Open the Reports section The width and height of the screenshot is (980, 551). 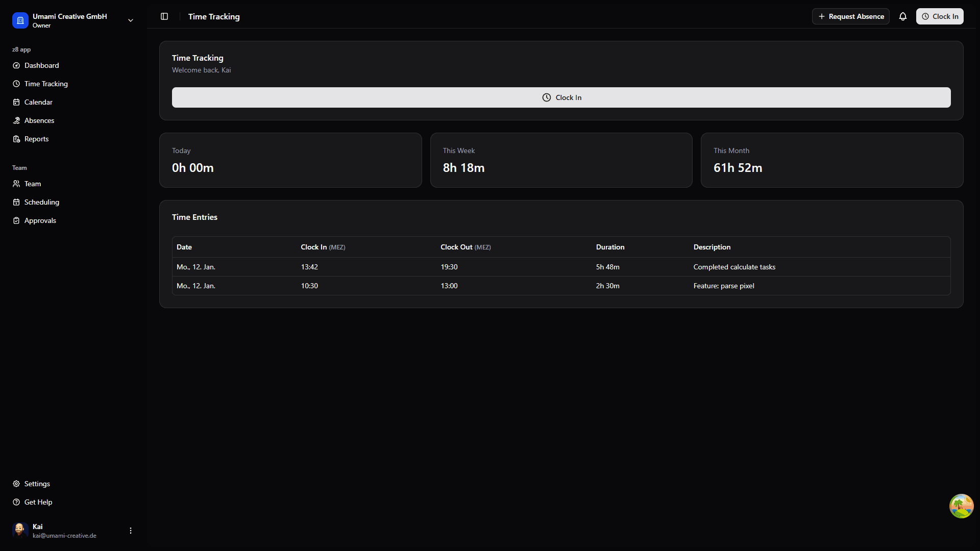[x=36, y=139]
